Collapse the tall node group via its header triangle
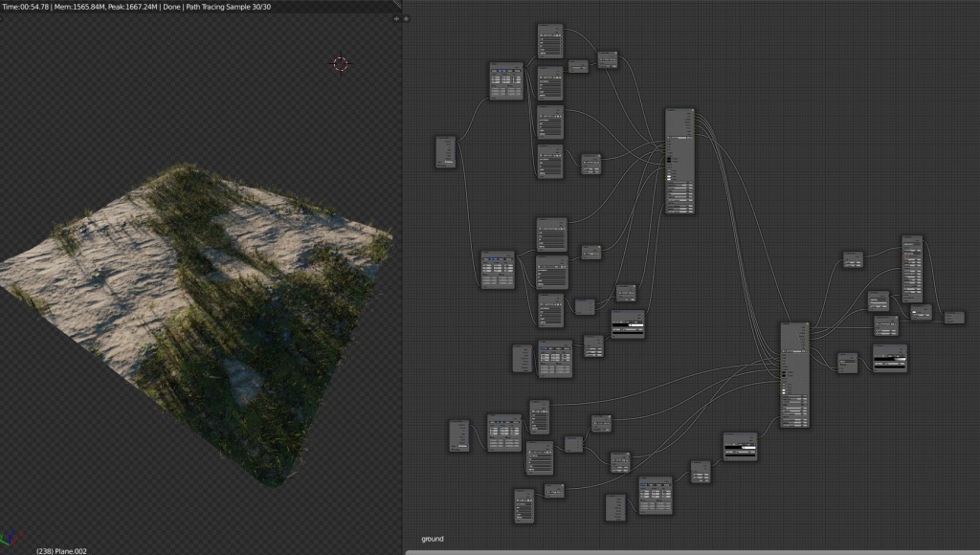Image resolution: width=980 pixels, height=555 pixels. [x=669, y=109]
